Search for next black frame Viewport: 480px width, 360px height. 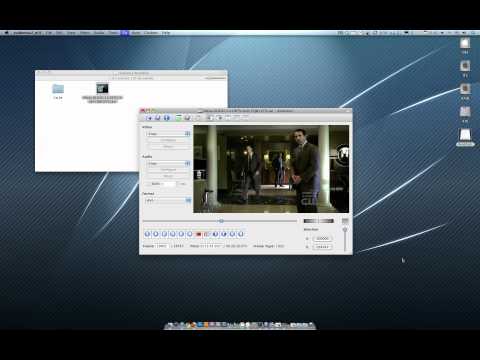point(224,234)
